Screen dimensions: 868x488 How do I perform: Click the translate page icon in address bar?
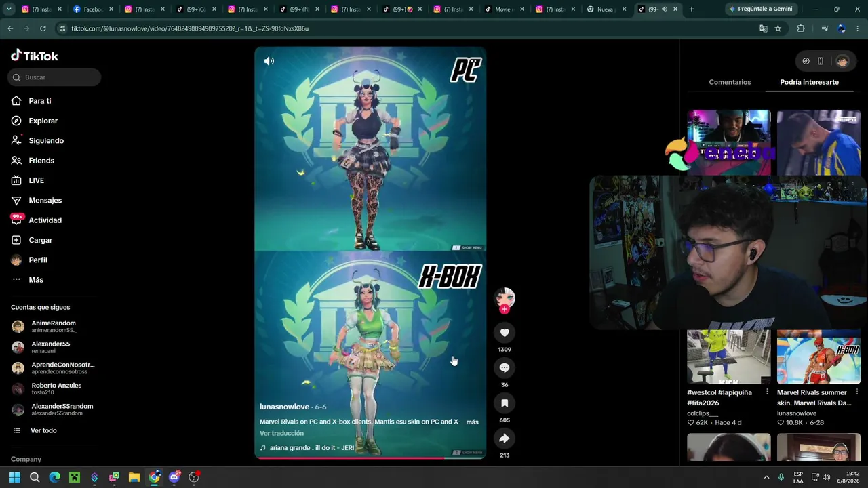coord(764,28)
